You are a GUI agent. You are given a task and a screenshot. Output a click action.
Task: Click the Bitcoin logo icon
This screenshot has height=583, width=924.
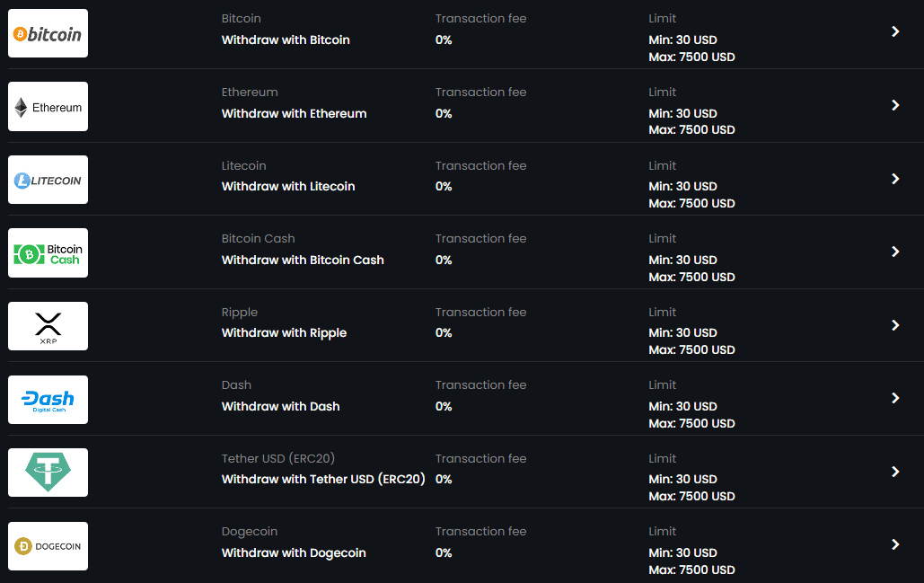(48, 34)
